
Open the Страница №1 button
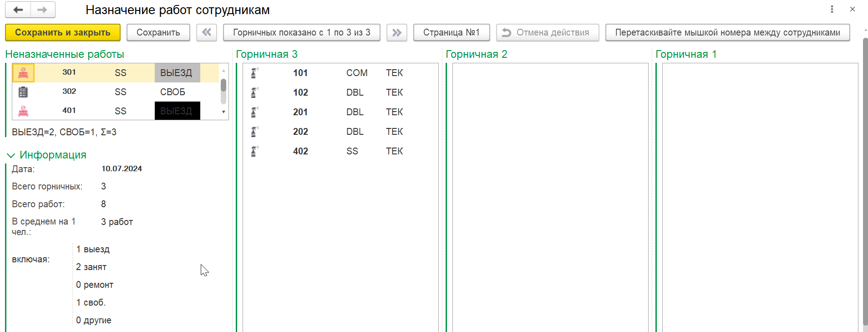click(x=452, y=32)
